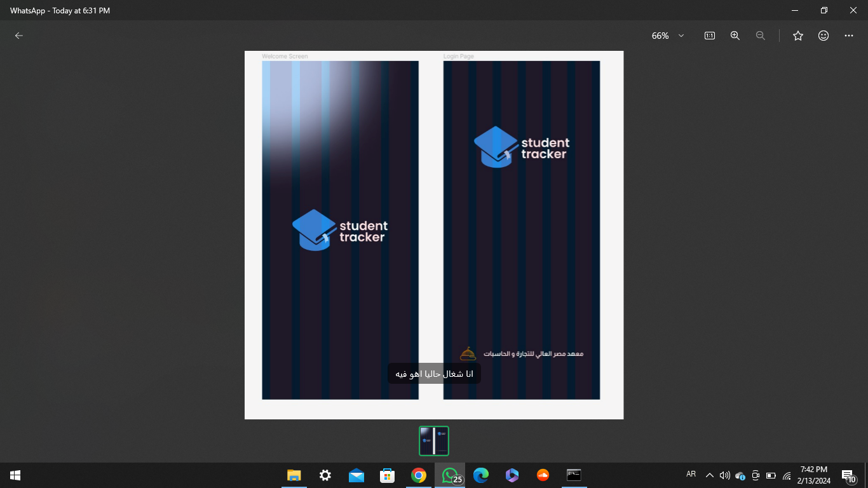Star this image message
The image size is (868, 488).
point(798,36)
